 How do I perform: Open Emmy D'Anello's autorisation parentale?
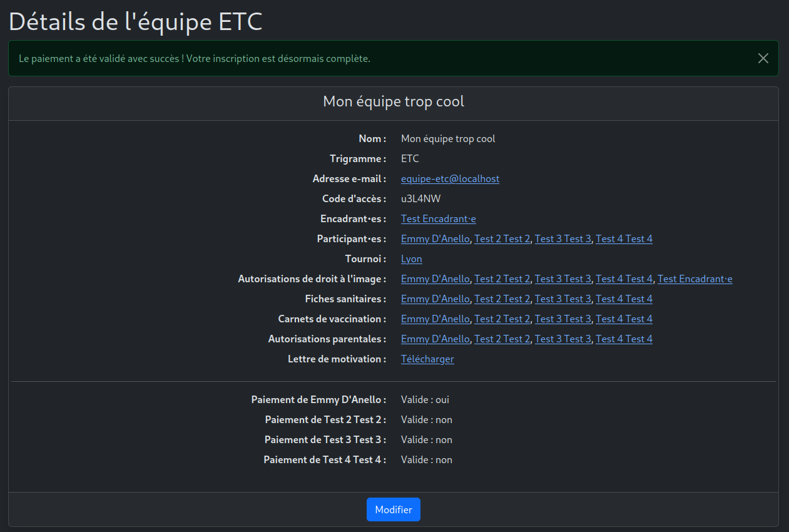pyautogui.click(x=435, y=339)
